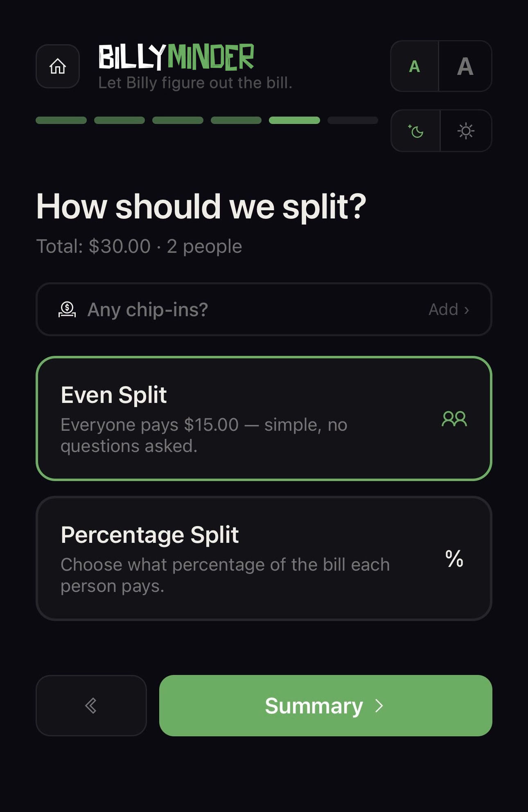This screenshot has width=528, height=812.
Task: Click the Summary right arrow chevron
Action: tap(379, 706)
